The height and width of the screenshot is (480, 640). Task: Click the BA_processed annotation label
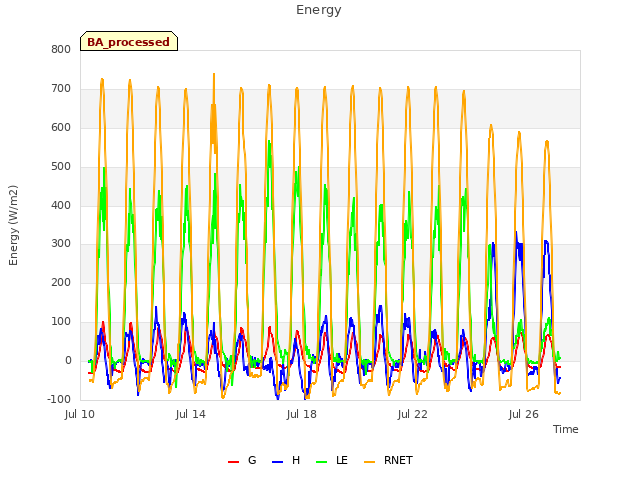tap(129, 42)
